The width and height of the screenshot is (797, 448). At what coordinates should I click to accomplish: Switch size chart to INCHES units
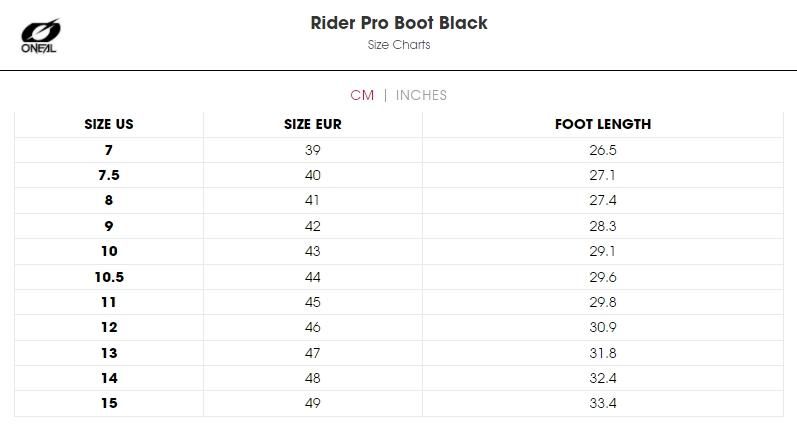(x=421, y=95)
